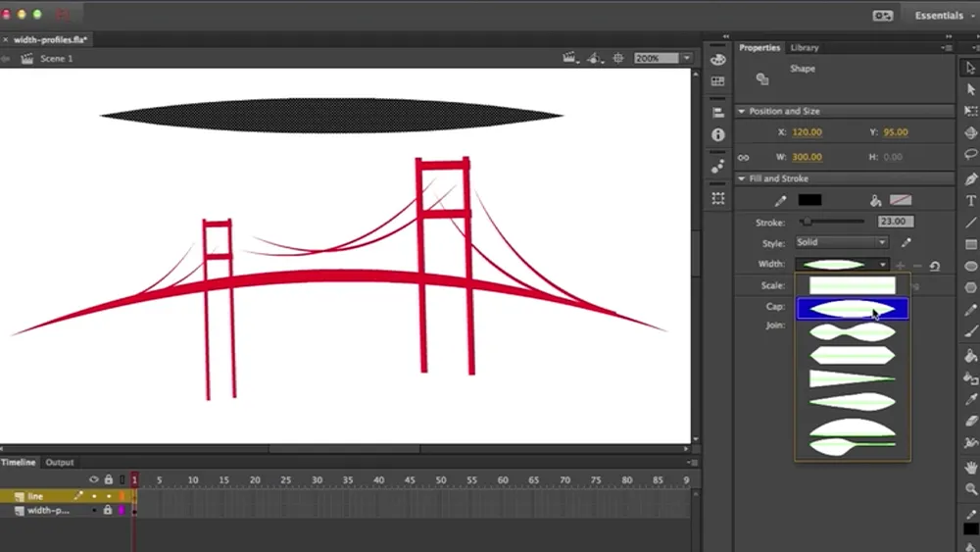Image resolution: width=980 pixels, height=552 pixels.
Task: Toggle width and height link constraint
Action: point(743,158)
